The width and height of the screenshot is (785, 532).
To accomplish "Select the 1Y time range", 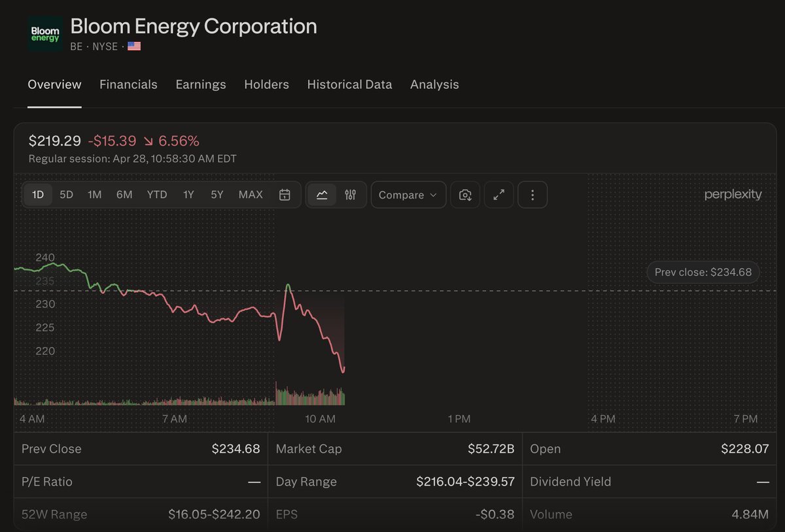I will (x=188, y=195).
